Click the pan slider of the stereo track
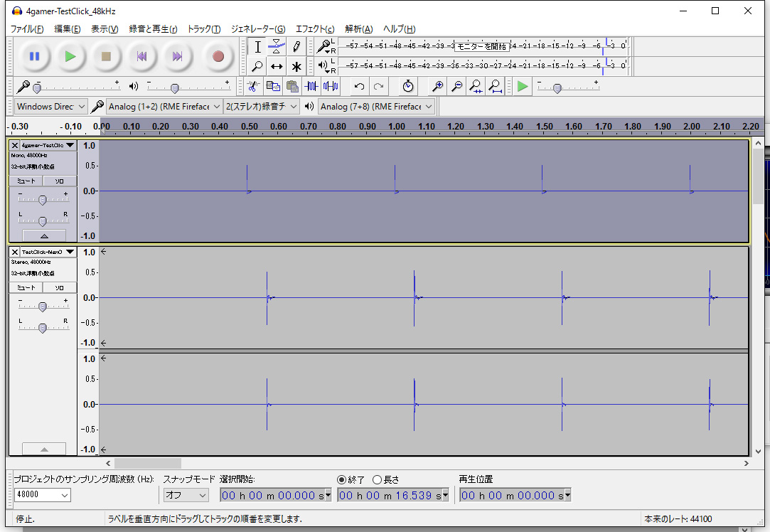The width and height of the screenshot is (770, 532). [43, 328]
